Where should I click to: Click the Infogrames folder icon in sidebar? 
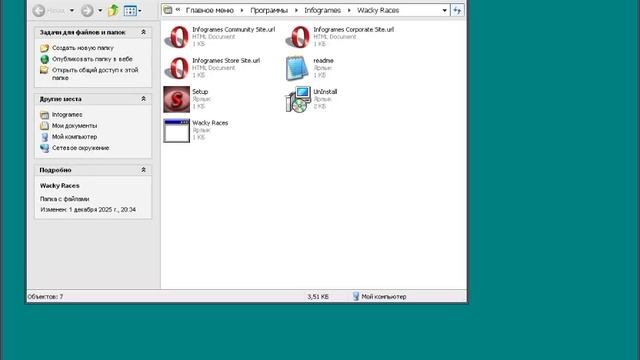[44, 115]
